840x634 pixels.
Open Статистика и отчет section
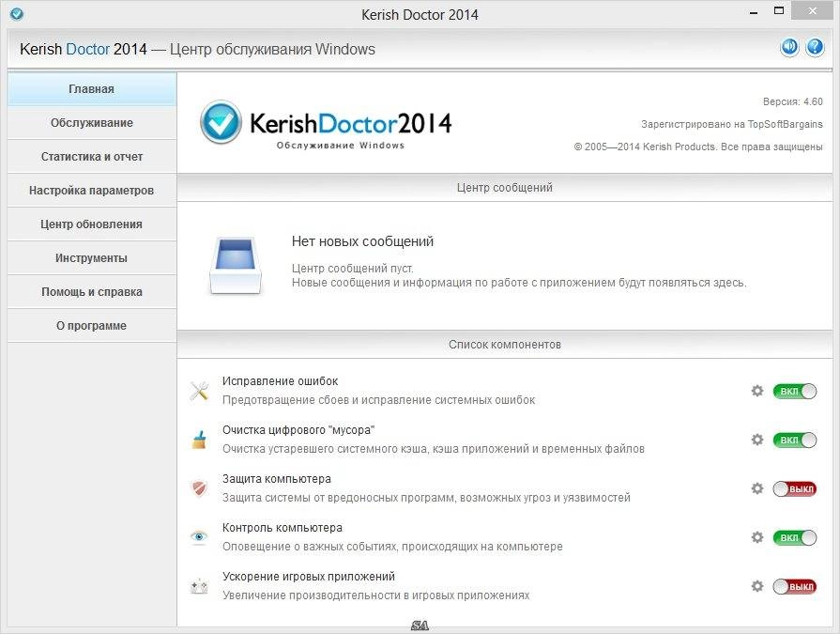tap(92, 157)
